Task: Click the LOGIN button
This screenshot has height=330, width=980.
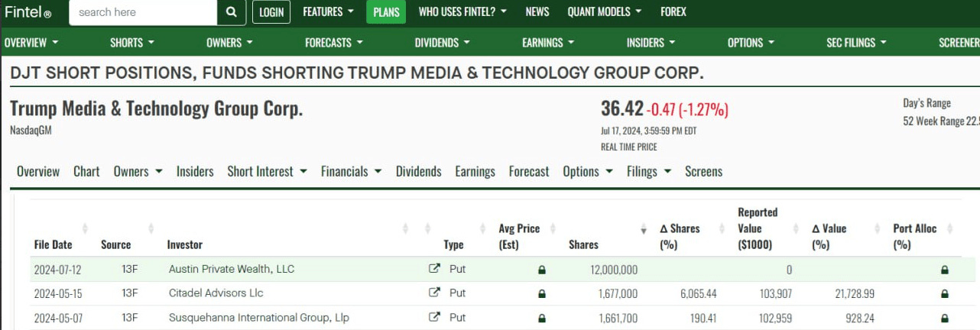Action: click(x=271, y=12)
